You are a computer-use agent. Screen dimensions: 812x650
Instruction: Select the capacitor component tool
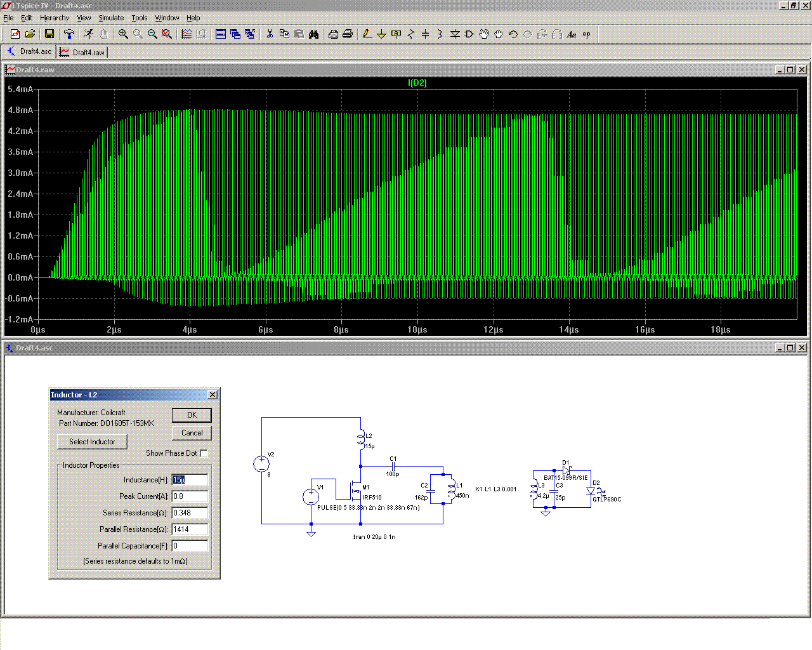pos(425,34)
